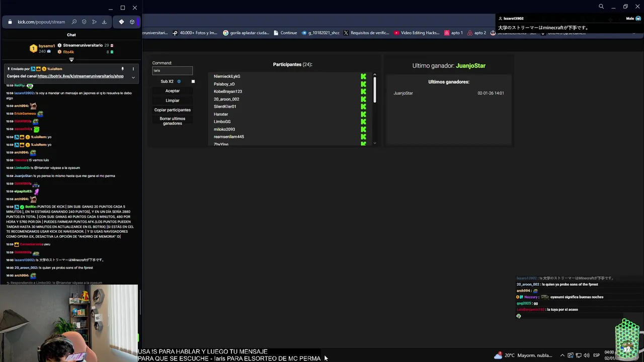Click the Chat header label
Image resolution: width=644 pixels, height=362 pixels.
point(71,35)
